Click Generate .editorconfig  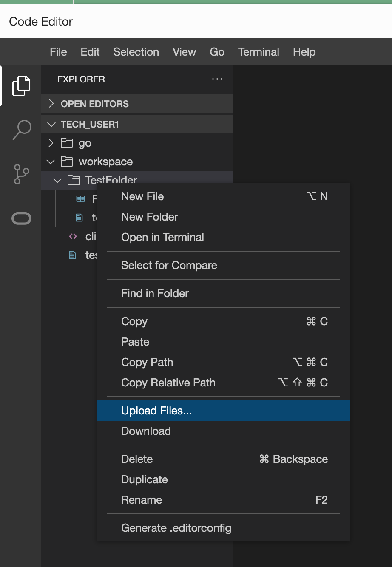pos(176,528)
